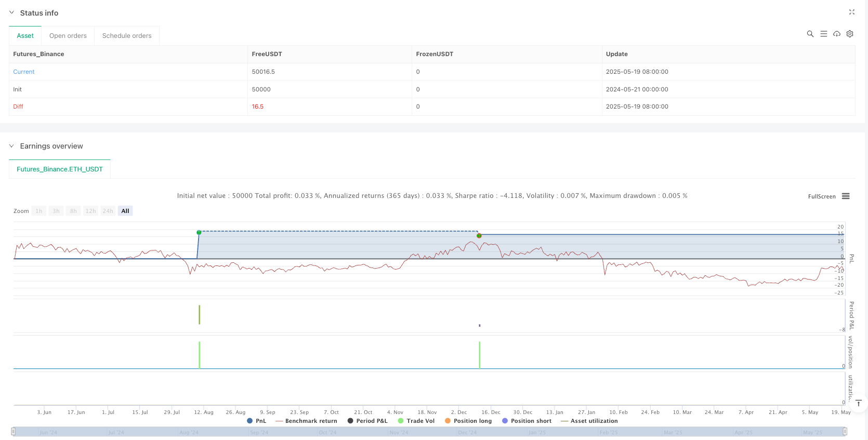Open the table settings gear icon

pyautogui.click(x=850, y=34)
